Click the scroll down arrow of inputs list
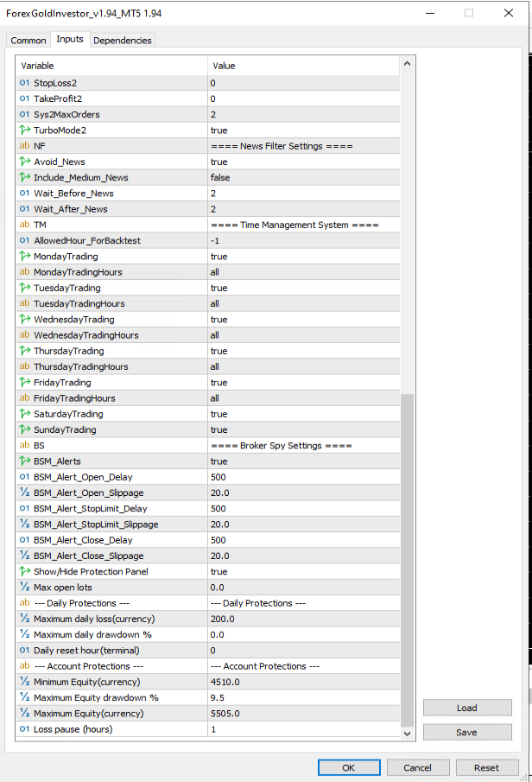Image resolution: width=532 pixels, height=782 pixels. (407, 734)
